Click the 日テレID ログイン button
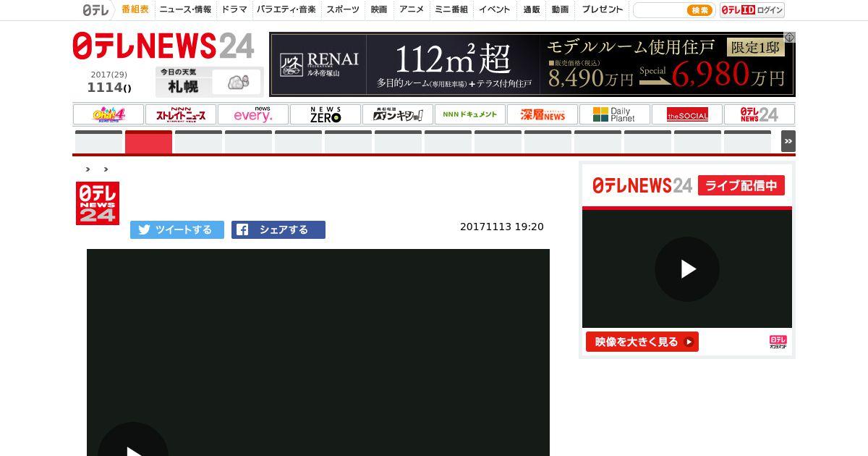The image size is (868, 456). click(x=752, y=10)
